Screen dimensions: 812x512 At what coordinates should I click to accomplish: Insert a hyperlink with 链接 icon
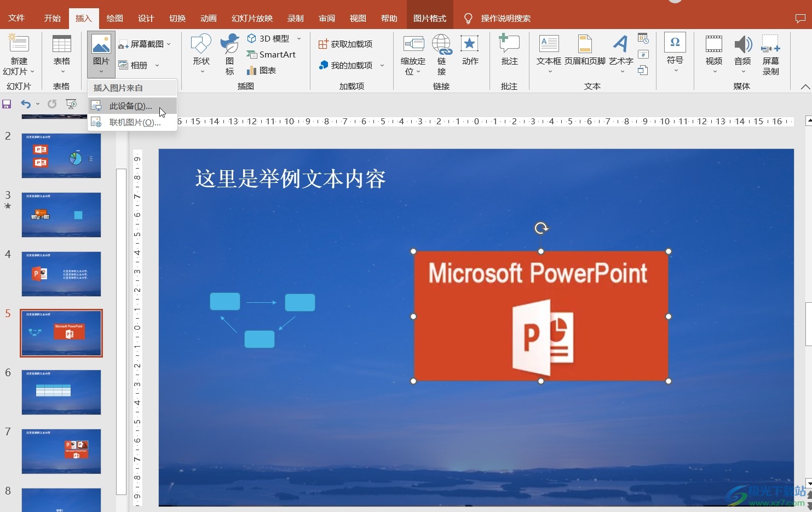441,44
